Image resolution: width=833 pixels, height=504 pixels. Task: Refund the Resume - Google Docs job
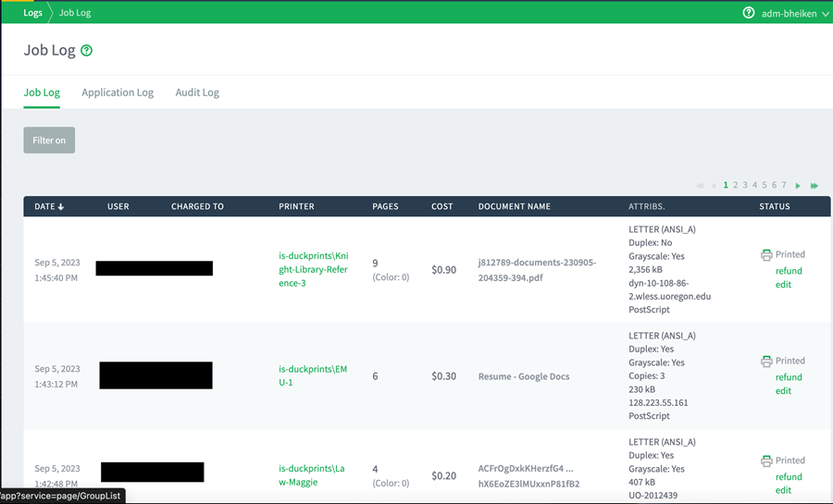789,377
